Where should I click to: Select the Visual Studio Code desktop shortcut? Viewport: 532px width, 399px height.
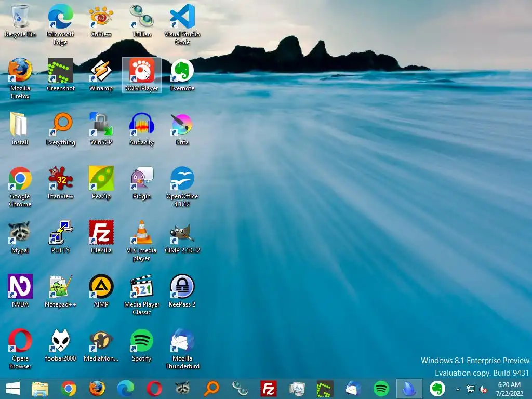point(182,24)
